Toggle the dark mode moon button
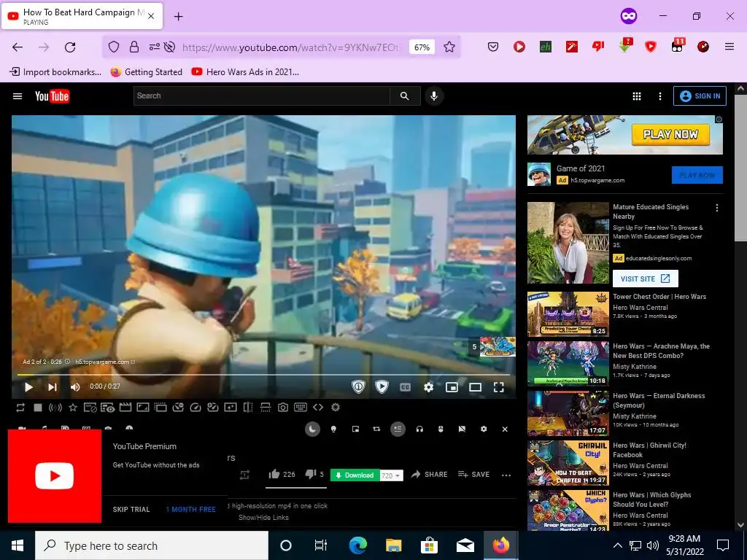The height and width of the screenshot is (560, 747). [x=312, y=429]
